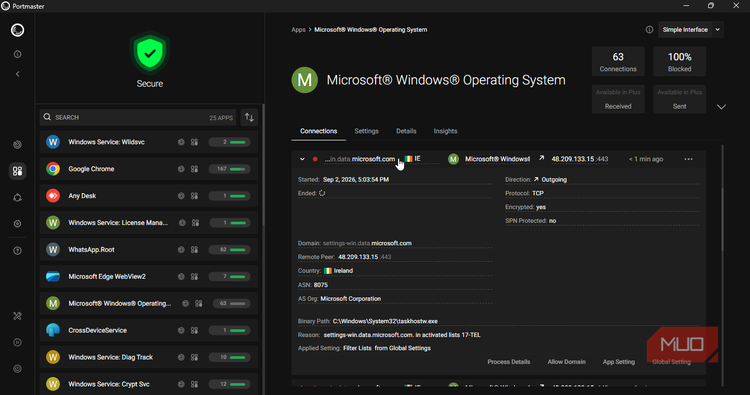Expand the stats panel chevron beside Sent

(x=721, y=107)
